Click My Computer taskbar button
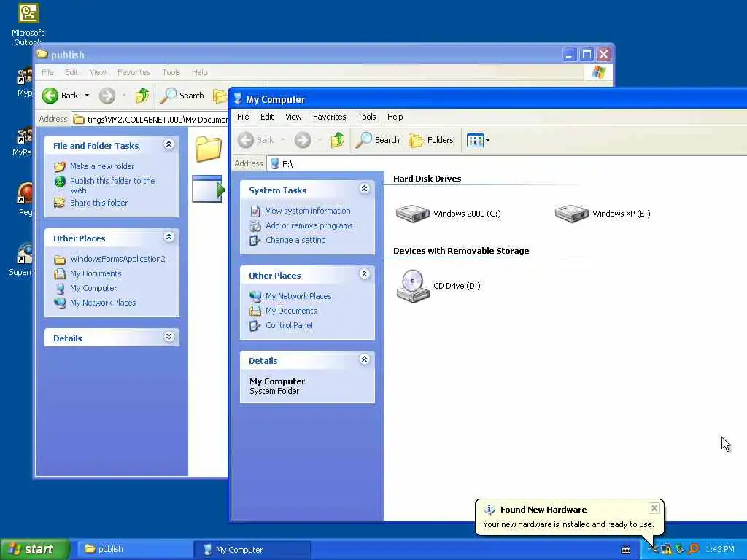747x560 pixels. 252,550
